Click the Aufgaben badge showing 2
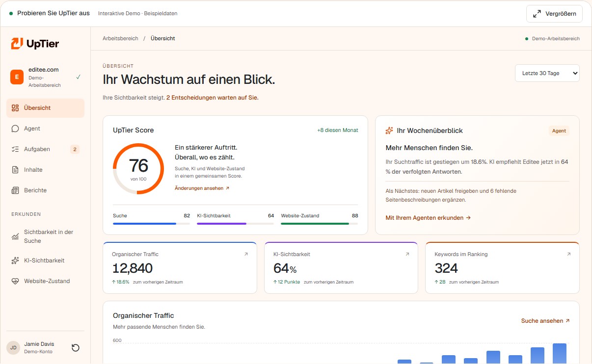The image size is (592, 364). 75,149
